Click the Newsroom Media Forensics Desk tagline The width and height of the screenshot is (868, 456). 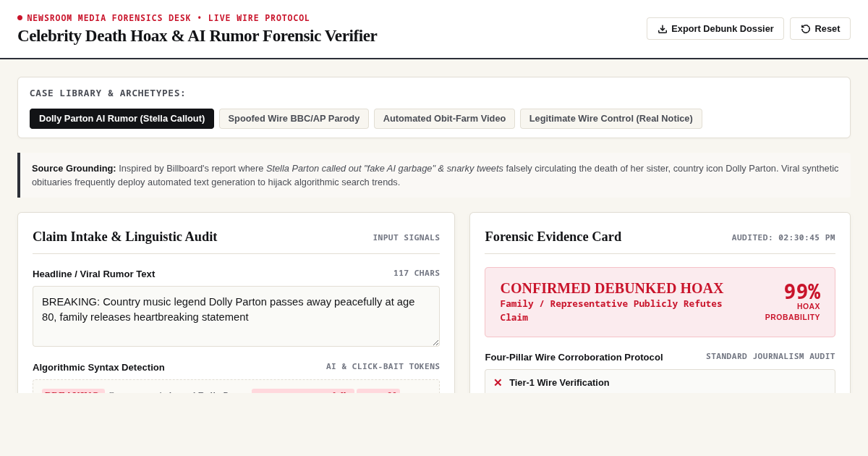[168, 18]
